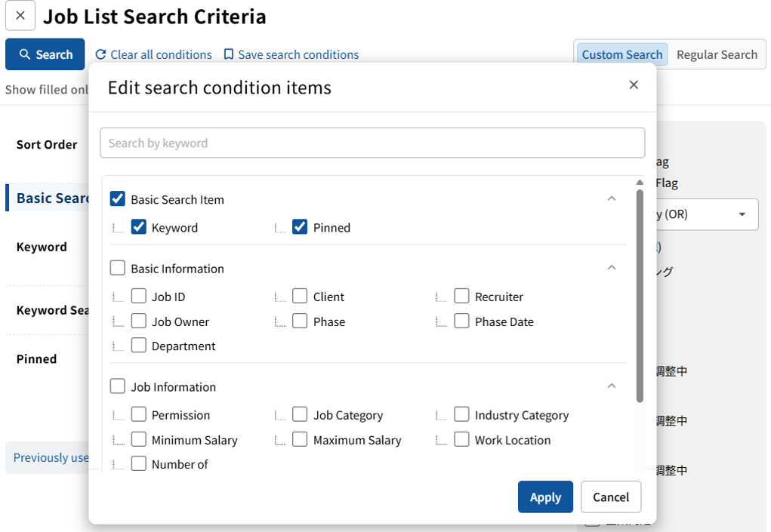Screen dimensions: 771x532
Task: Collapse the Basic Information section
Action: (x=612, y=268)
